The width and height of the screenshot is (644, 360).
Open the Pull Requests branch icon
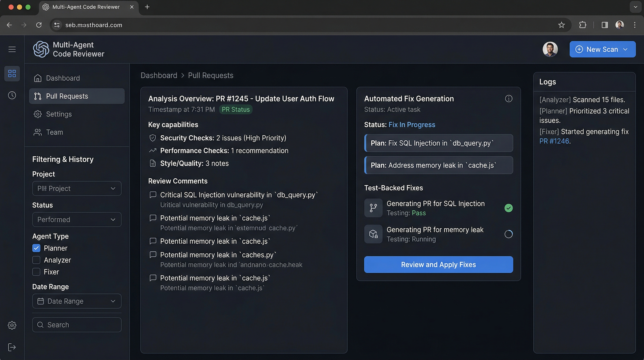38,96
